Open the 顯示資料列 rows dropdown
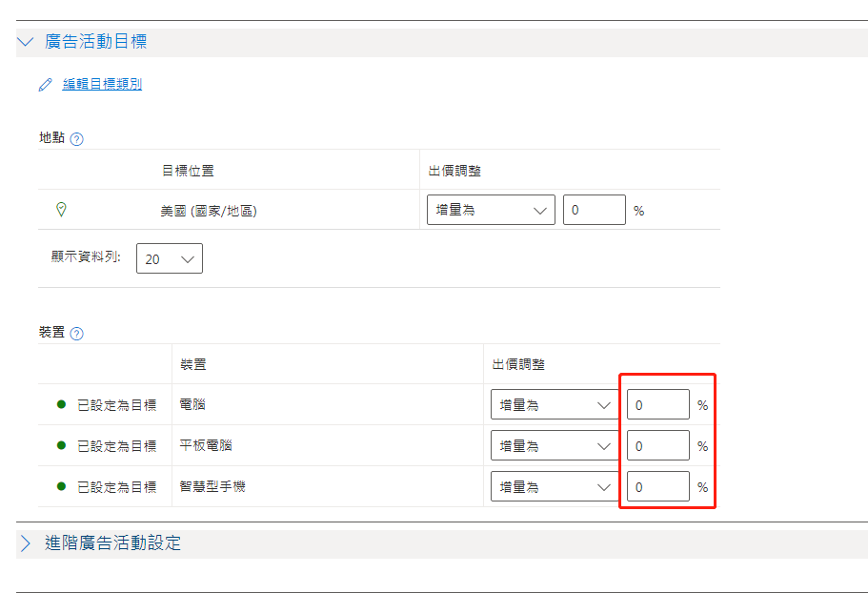 tap(169, 257)
